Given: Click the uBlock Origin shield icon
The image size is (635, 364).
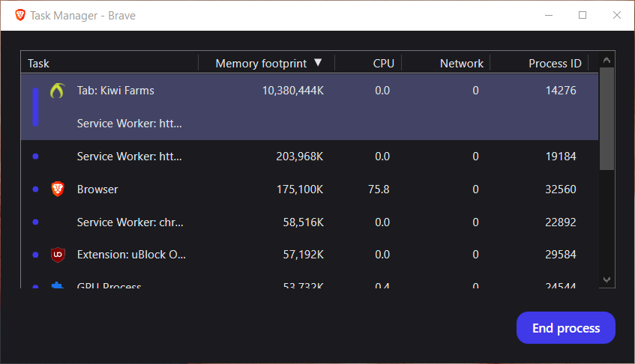Looking at the screenshot, I should pyautogui.click(x=58, y=255).
